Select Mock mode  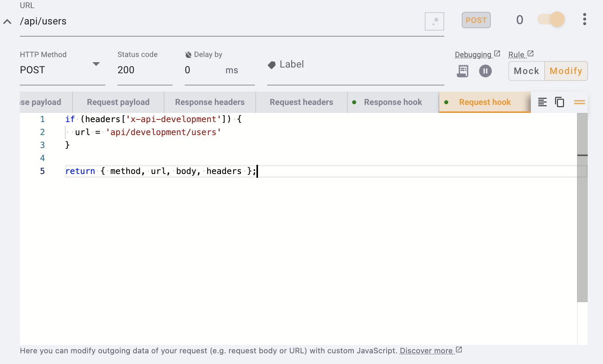tap(526, 71)
